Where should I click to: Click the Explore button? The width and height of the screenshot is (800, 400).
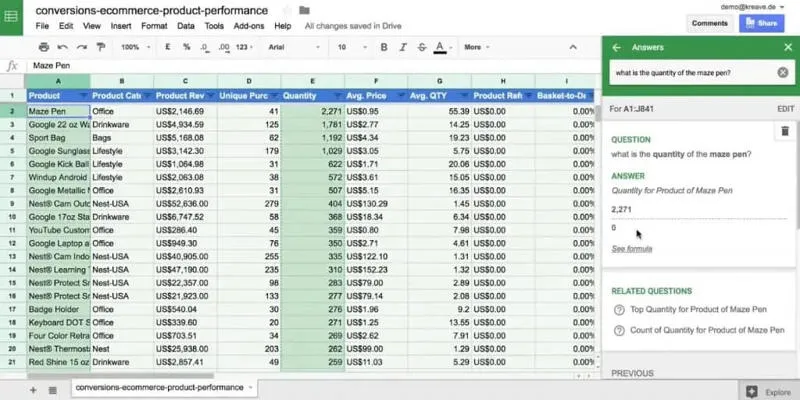[768, 392]
